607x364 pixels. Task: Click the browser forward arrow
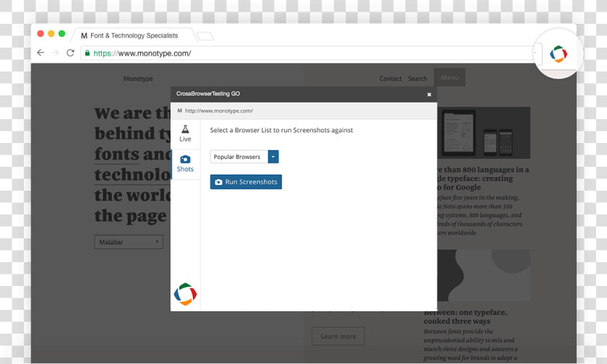point(56,53)
